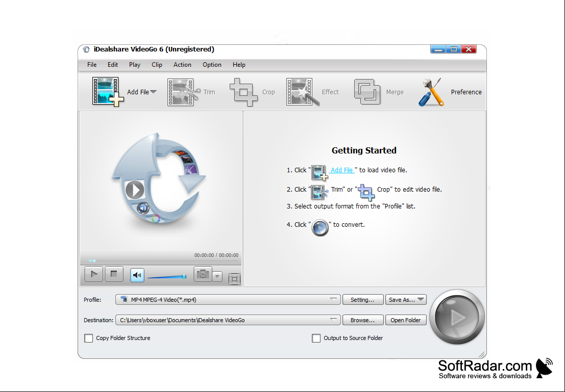
Task: Click the 00:00:00 / 00:00:00 time display
Action: pos(216,255)
